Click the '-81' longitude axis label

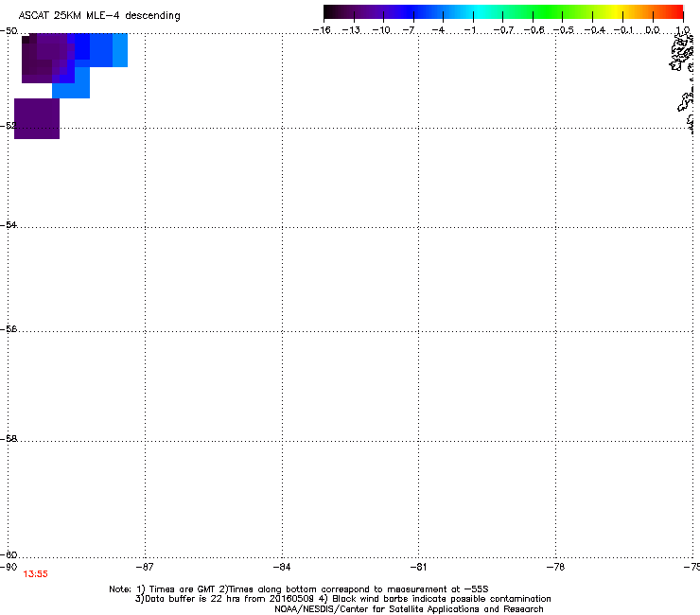[x=418, y=567]
